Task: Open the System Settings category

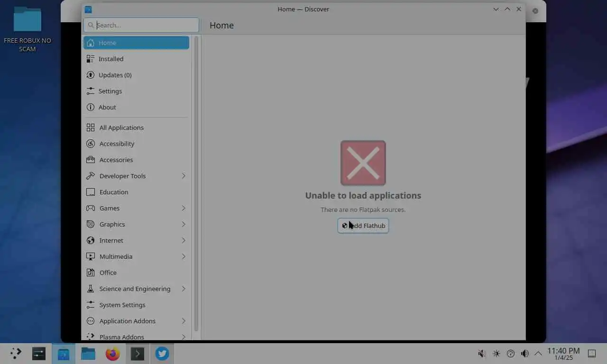Action: pos(137,305)
